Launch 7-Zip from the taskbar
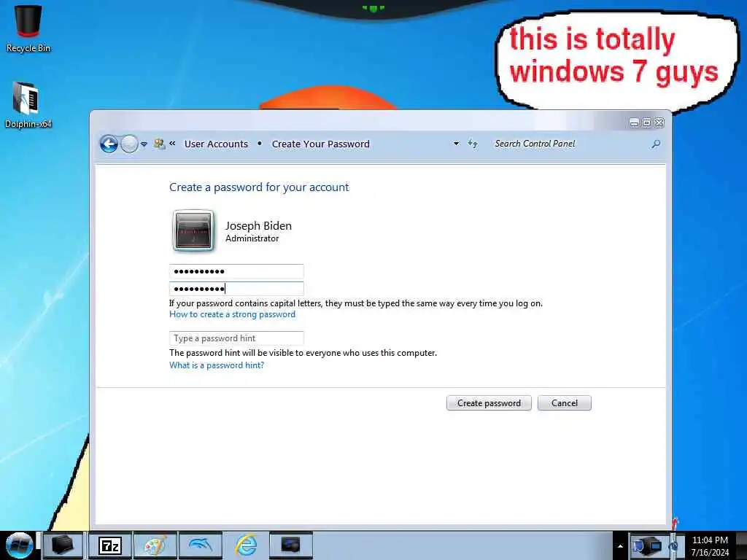This screenshot has width=747, height=560. (x=111, y=545)
